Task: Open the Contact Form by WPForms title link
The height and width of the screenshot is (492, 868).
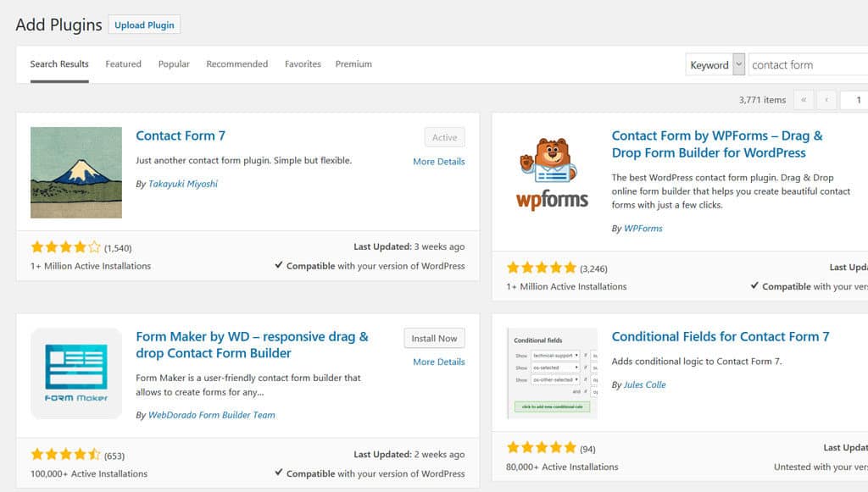Action: coord(717,144)
